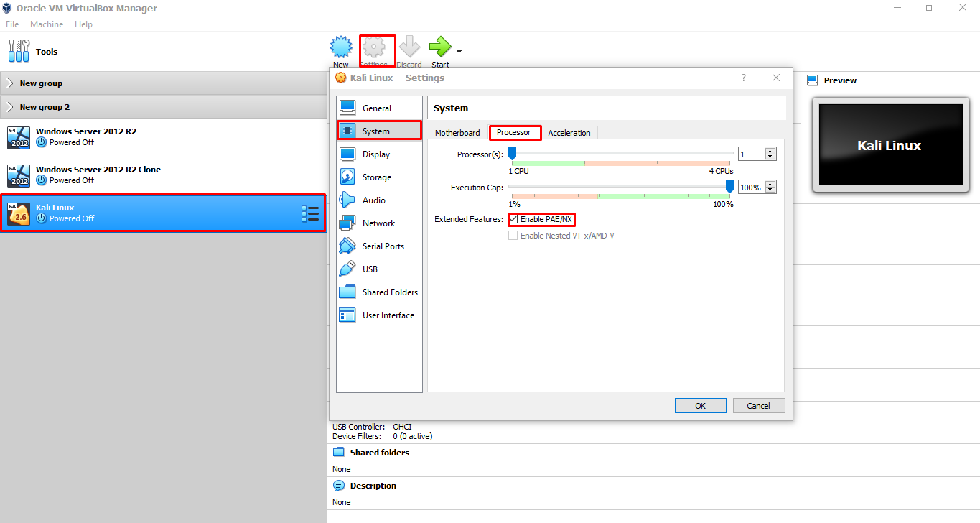Click Cancel in Settings dialog

click(758, 406)
